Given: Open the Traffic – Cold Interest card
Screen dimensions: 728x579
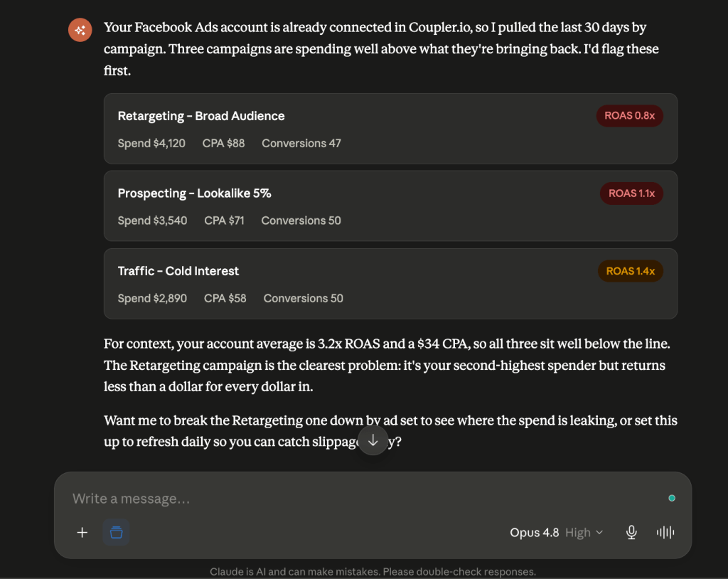Looking at the screenshot, I should 390,284.
